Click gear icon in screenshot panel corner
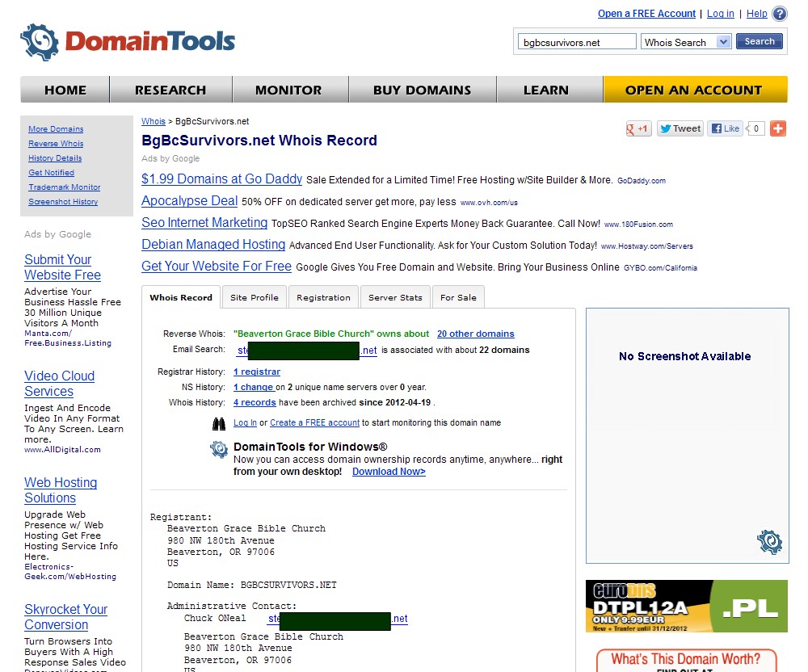808x672 pixels. coord(769,541)
